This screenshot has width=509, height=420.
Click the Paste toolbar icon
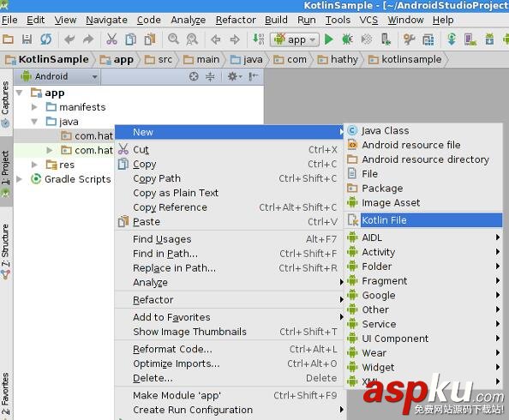[x=150, y=39]
